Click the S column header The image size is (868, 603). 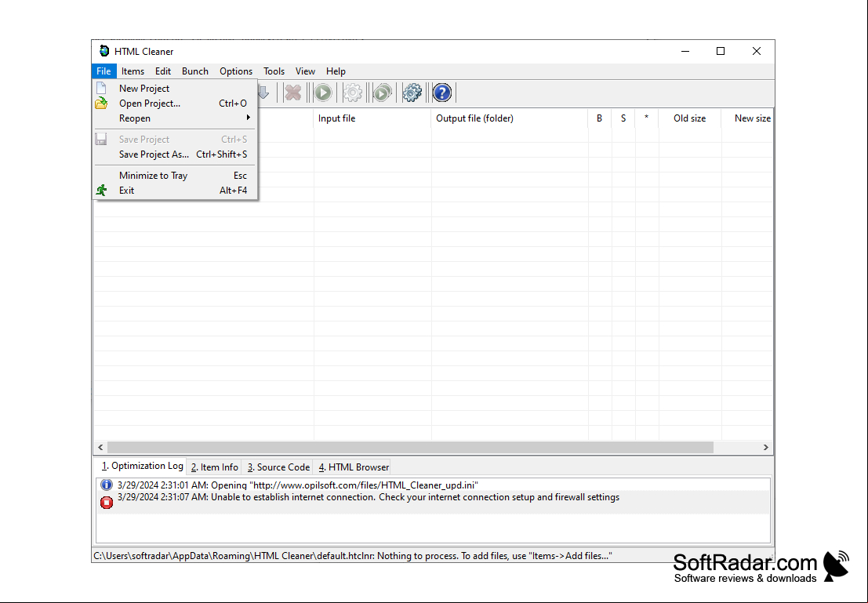[623, 118]
